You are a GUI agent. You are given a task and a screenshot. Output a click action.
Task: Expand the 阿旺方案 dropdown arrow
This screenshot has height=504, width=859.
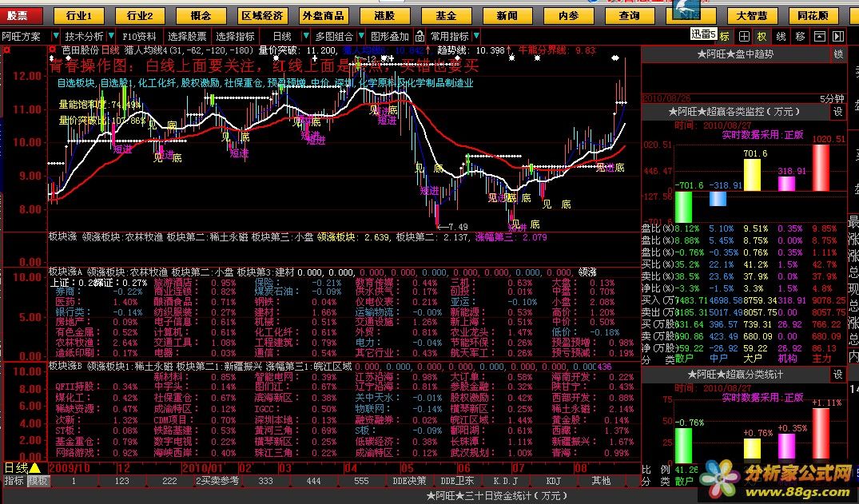[x=55, y=36]
